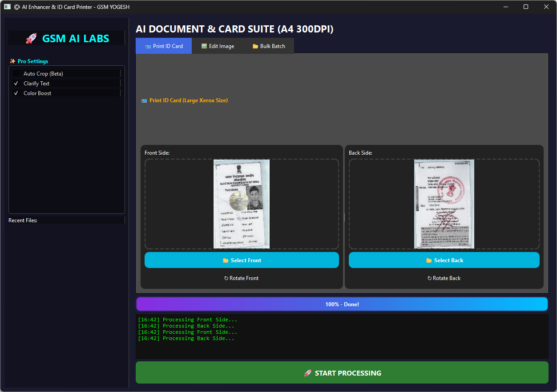557x392 pixels.
Task: Click the ID card icon in the section heading
Action: 144,101
